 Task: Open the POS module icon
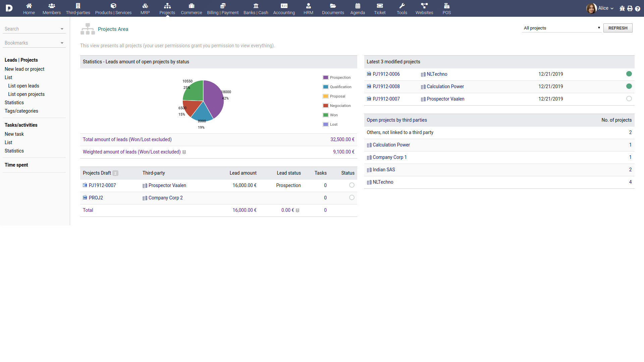coord(446,6)
